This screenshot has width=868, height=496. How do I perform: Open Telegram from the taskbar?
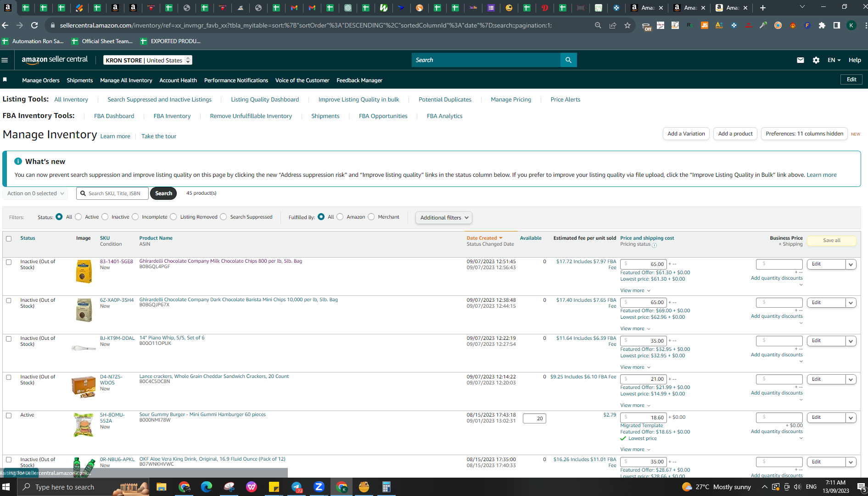(x=297, y=487)
